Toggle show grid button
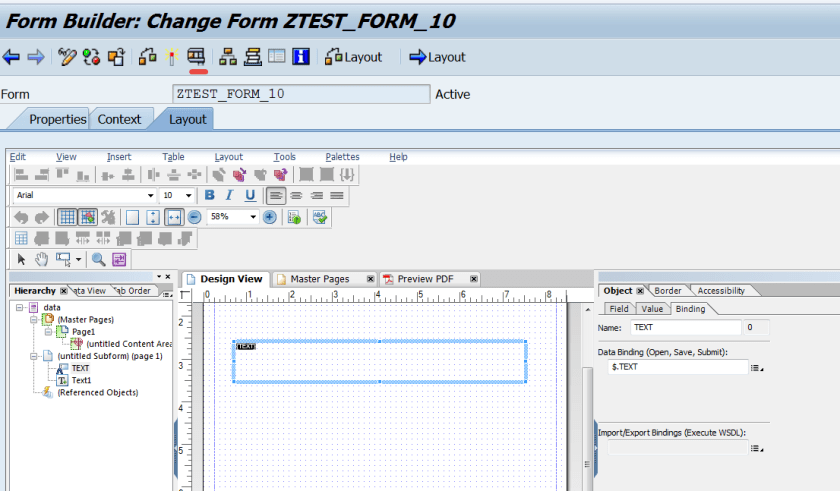This screenshot has width=840, height=491. (x=67, y=217)
